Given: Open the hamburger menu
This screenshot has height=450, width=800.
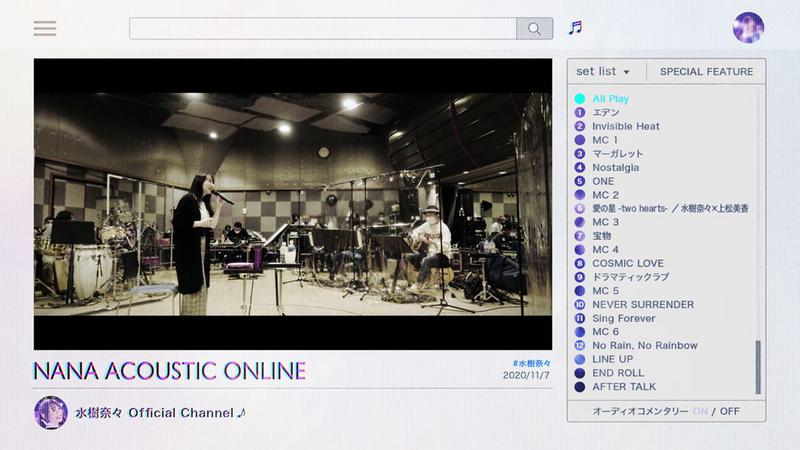Looking at the screenshot, I should point(45,28).
